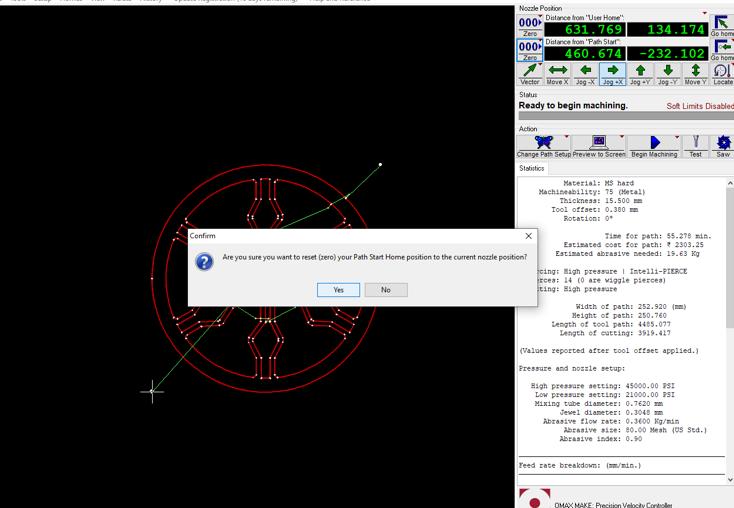
Task: Click the Statistics panel scrollbar thumb
Action: point(730,258)
